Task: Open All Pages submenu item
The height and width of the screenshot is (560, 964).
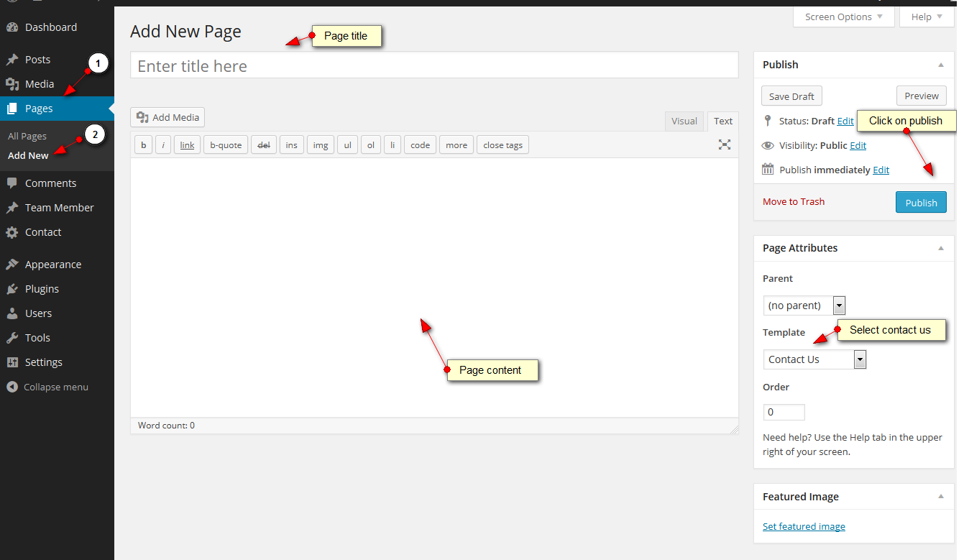Action: click(27, 136)
